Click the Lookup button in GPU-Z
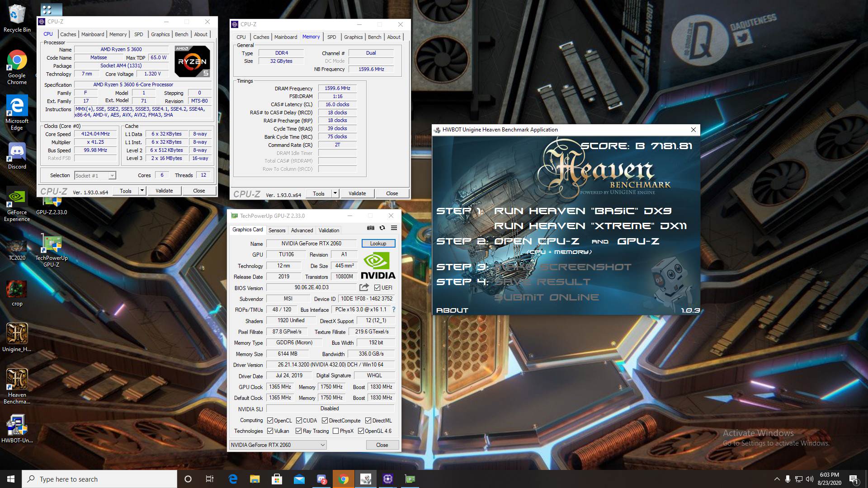Screen dimensions: 868x488 click(378, 244)
